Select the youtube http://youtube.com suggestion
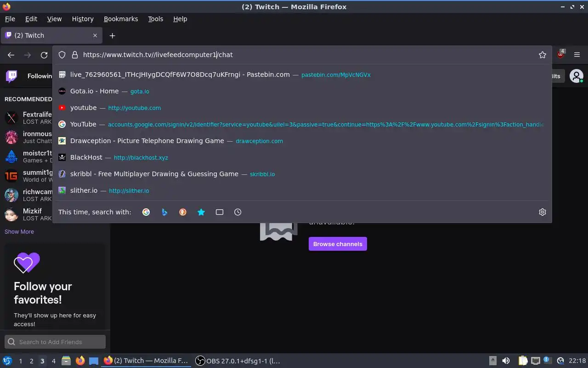 302,108
